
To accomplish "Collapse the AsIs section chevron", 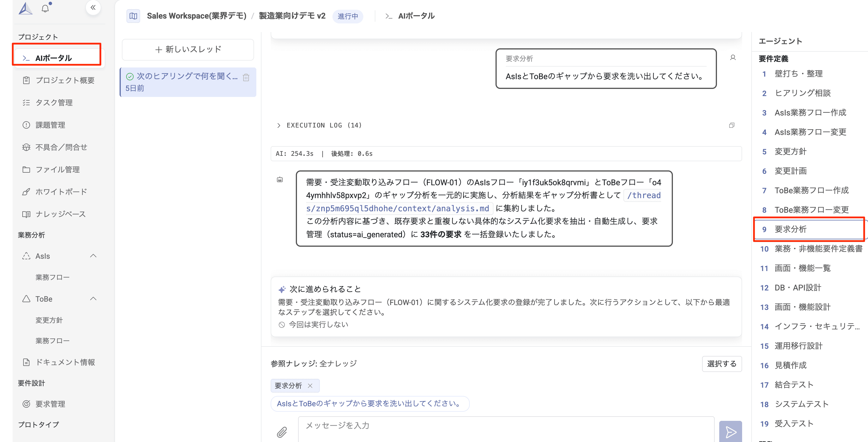I will tap(93, 256).
